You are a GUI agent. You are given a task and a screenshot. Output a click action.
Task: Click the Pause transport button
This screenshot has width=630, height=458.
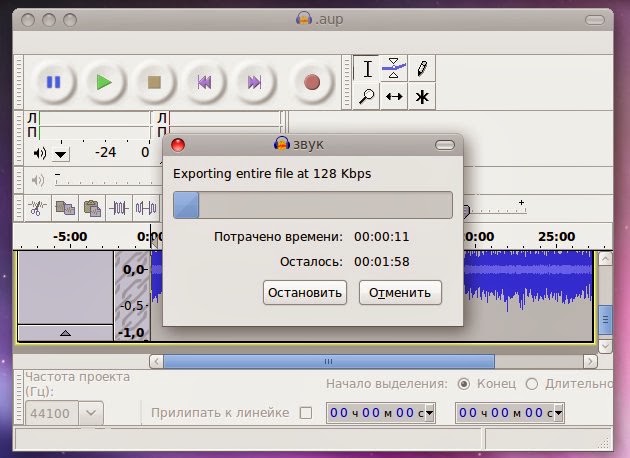tap(53, 82)
